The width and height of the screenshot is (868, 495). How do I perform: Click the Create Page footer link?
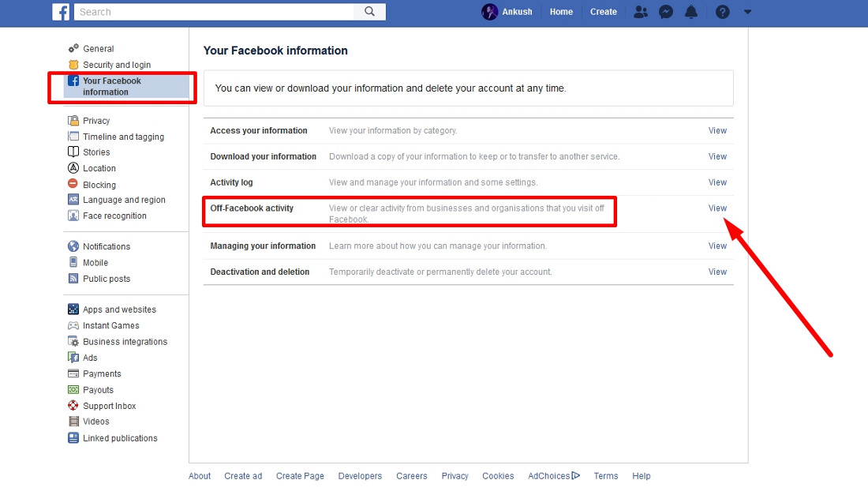coord(300,475)
